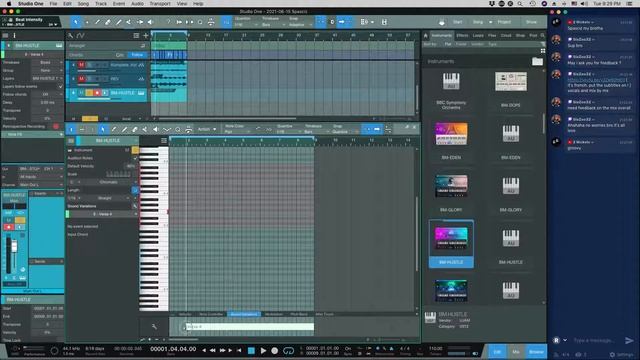Open arrange Quantize dropdown
This screenshot has width=640, height=360.
click(x=246, y=25)
